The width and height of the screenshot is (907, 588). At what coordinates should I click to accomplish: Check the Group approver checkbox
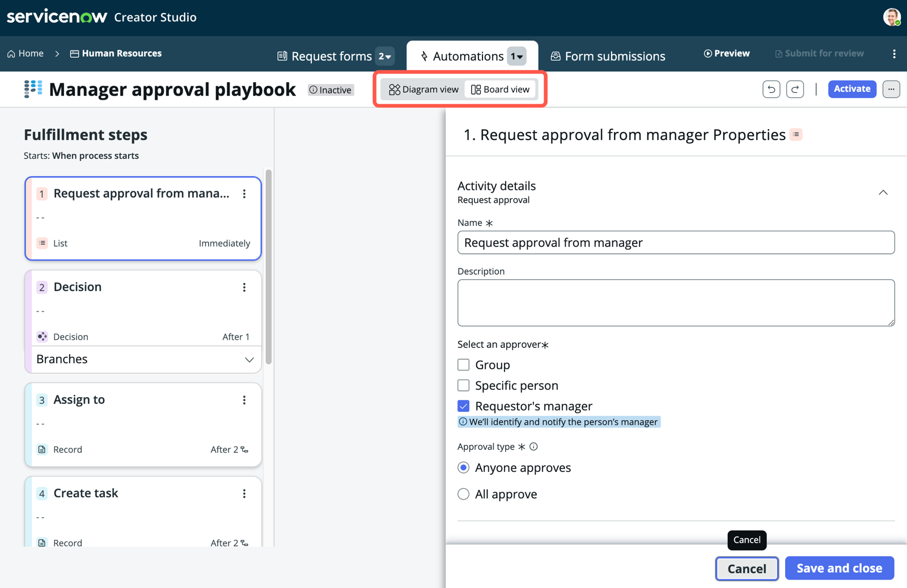tap(463, 365)
